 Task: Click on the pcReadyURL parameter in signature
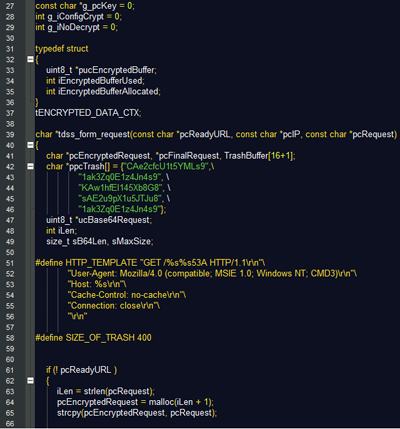click(x=205, y=134)
